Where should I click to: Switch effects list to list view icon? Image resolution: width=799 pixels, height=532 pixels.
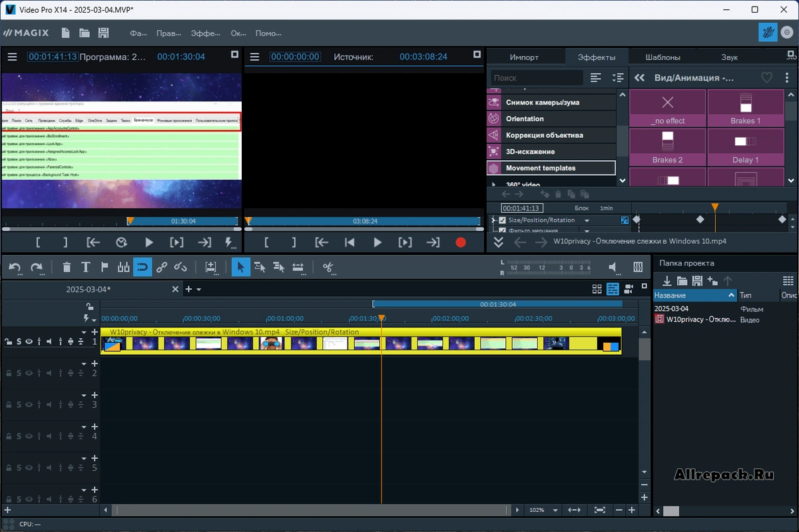point(596,78)
